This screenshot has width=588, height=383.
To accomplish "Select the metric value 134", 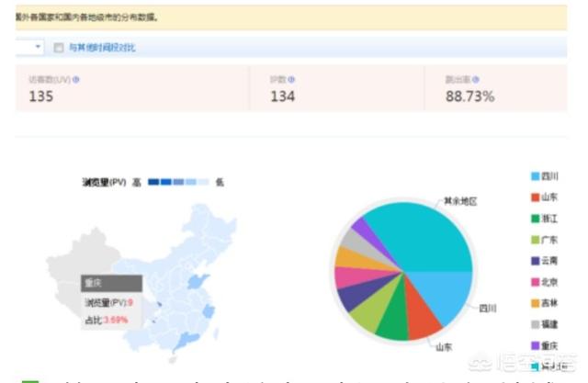I will pyautogui.click(x=283, y=96).
